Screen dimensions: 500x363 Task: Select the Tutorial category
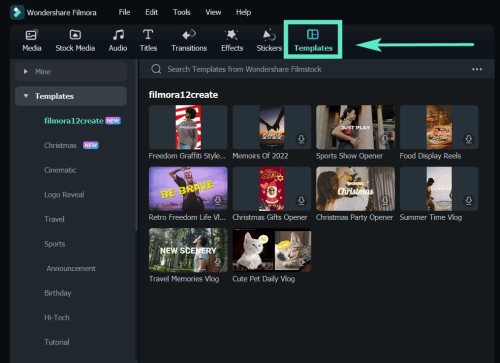[57, 342]
